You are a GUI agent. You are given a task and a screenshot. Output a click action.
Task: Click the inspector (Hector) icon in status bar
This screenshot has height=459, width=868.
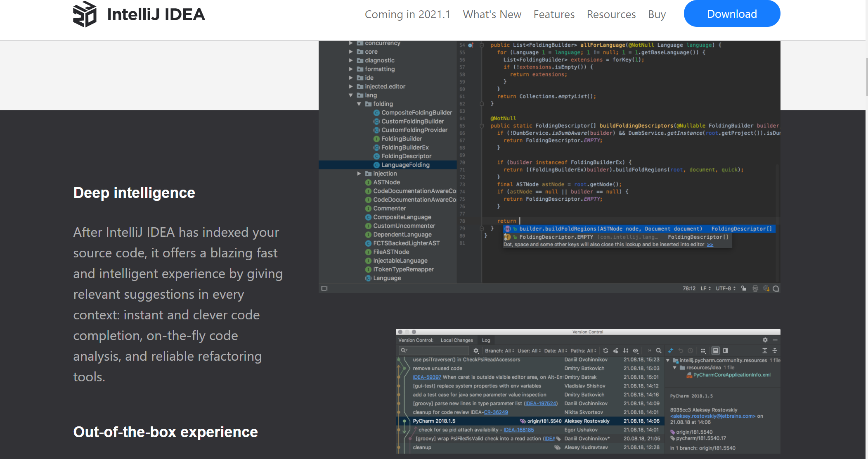pos(755,288)
